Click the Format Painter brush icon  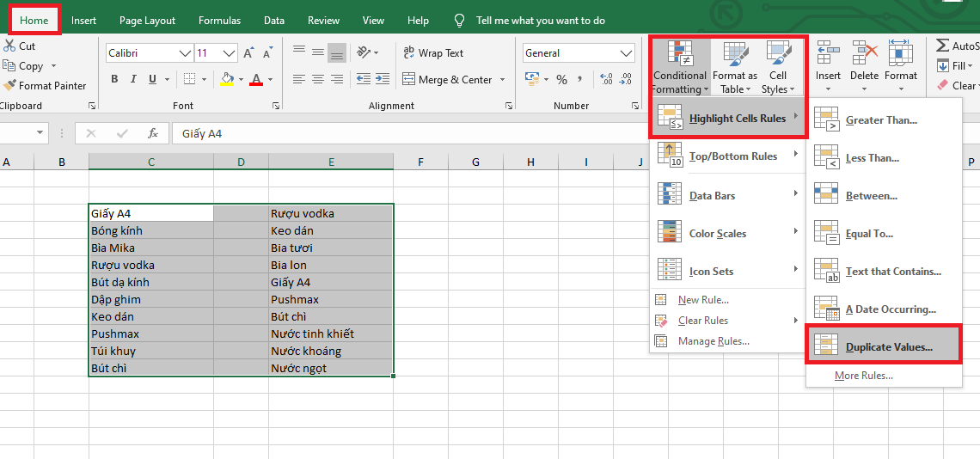(10, 86)
